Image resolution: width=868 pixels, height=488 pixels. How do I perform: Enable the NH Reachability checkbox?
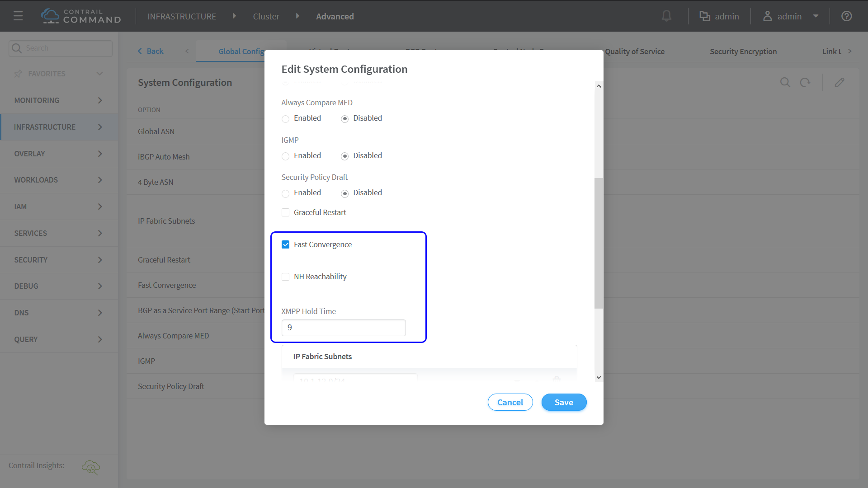coord(285,277)
